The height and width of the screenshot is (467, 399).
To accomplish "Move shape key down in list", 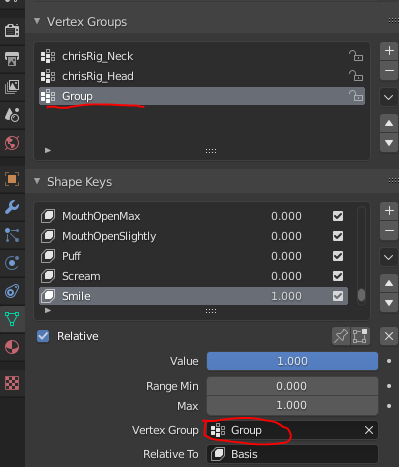I will (x=389, y=303).
